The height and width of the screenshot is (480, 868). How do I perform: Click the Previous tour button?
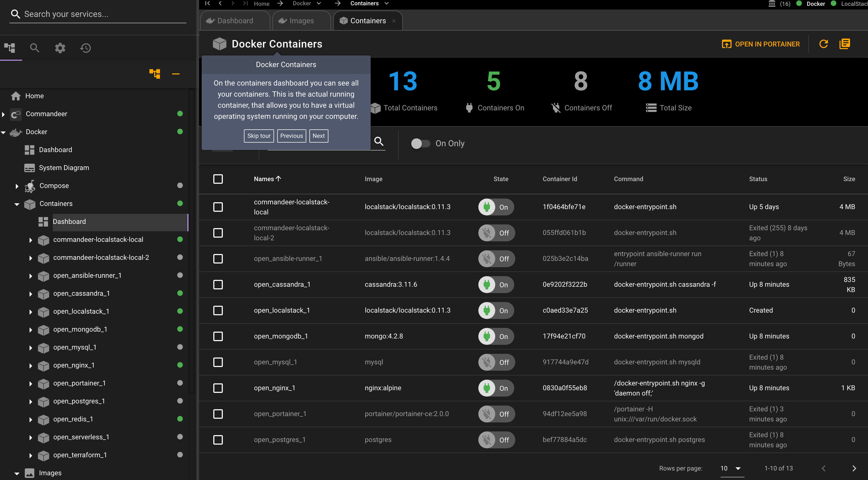[291, 136]
